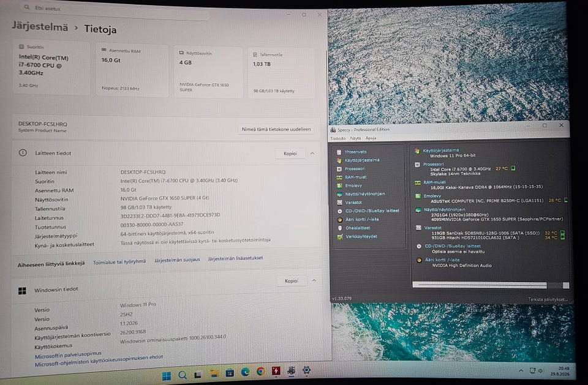
Task: Go back to Järjestelmä in the breadcrumb
Action: click(x=40, y=26)
